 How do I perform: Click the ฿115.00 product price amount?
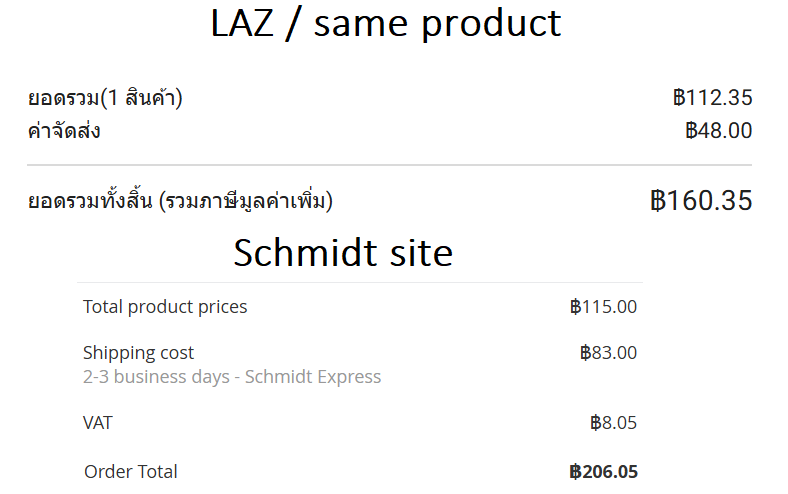(603, 307)
